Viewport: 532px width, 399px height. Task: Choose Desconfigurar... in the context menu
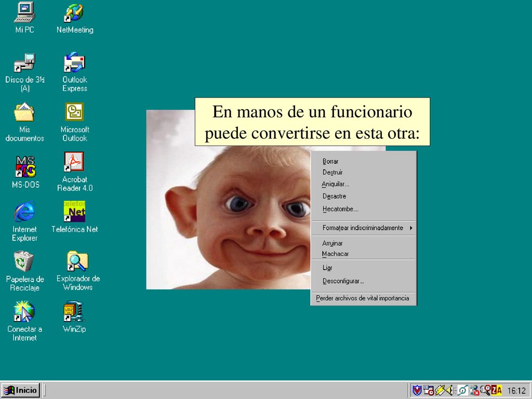[x=363, y=281]
